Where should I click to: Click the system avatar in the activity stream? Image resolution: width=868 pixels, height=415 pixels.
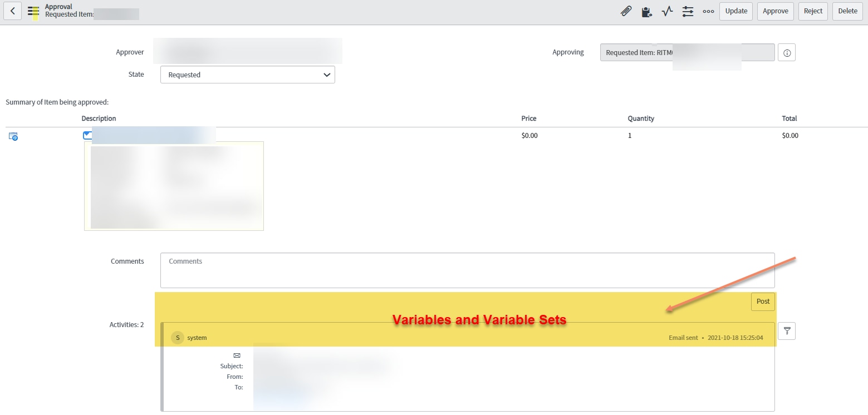click(177, 337)
